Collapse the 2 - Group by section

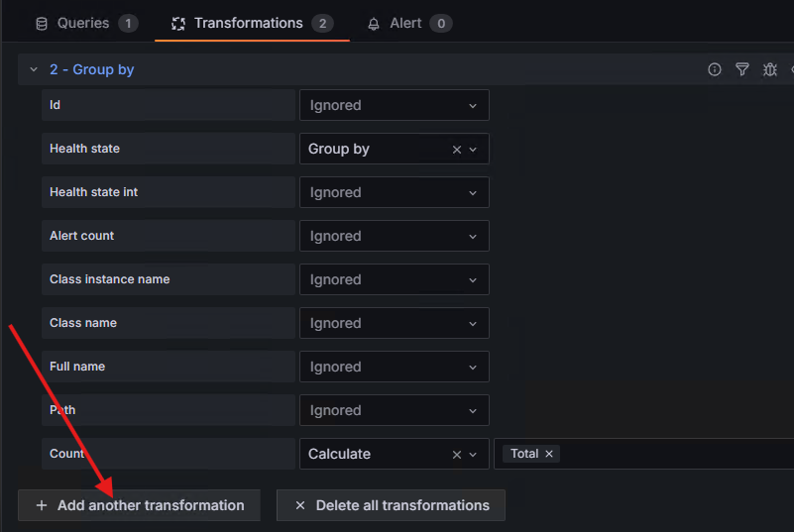tap(34, 69)
